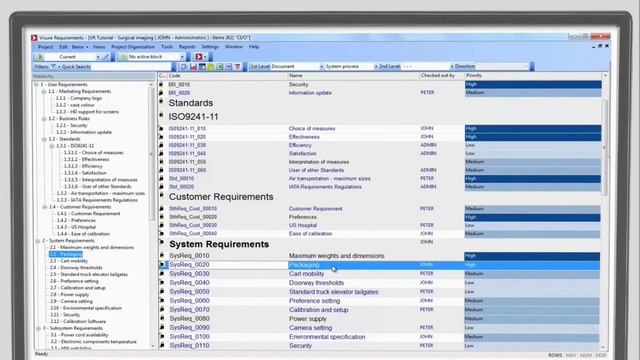Open the Project Organization menu

coord(133,47)
